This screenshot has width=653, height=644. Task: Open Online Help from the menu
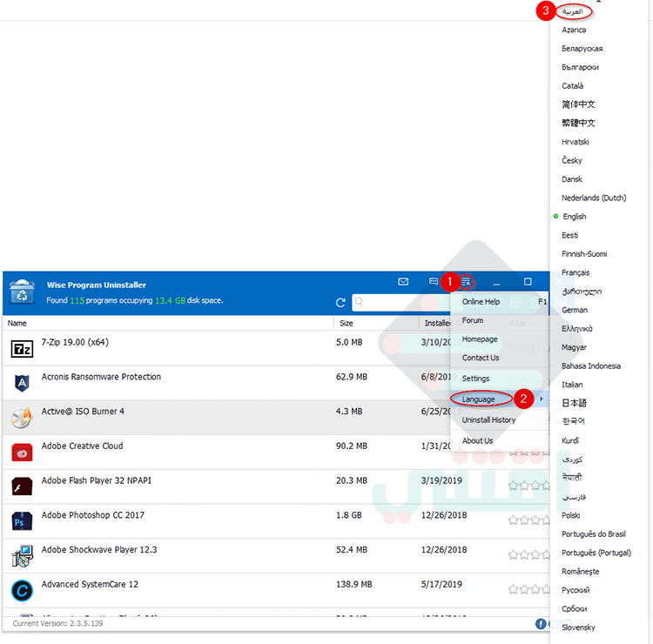click(481, 302)
